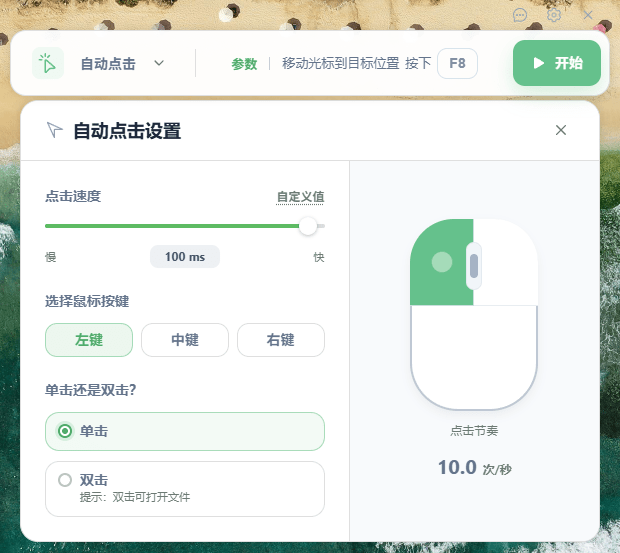Start clicking with the 开始 button
The height and width of the screenshot is (553, 620).
pos(557,63)
